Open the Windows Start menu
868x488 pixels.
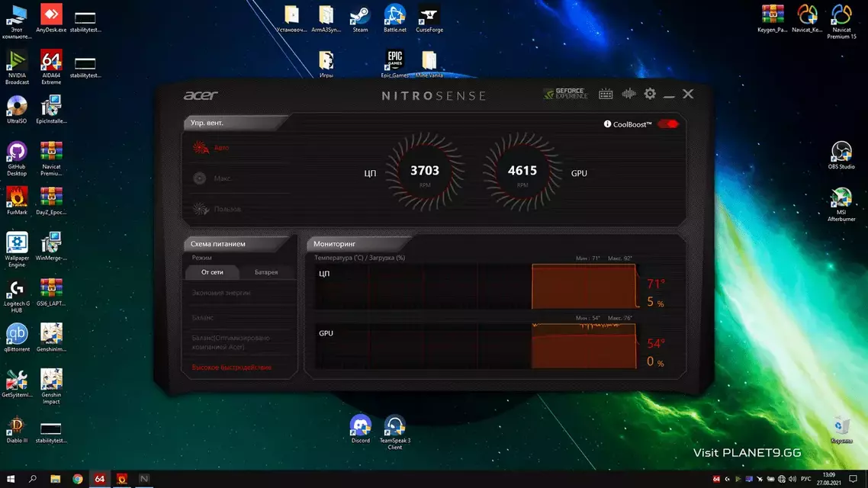click(11, 479)
